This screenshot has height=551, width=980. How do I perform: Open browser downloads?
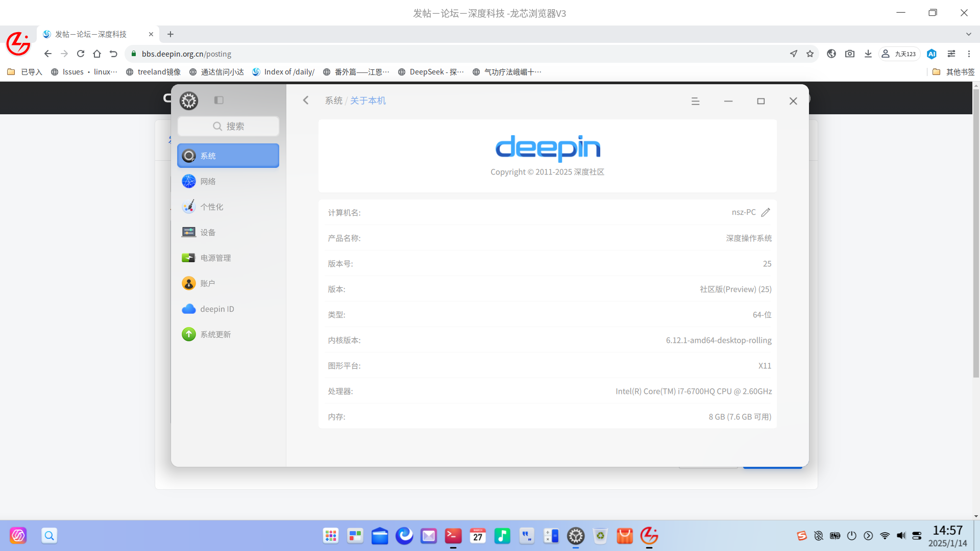[x=868, y=54]
